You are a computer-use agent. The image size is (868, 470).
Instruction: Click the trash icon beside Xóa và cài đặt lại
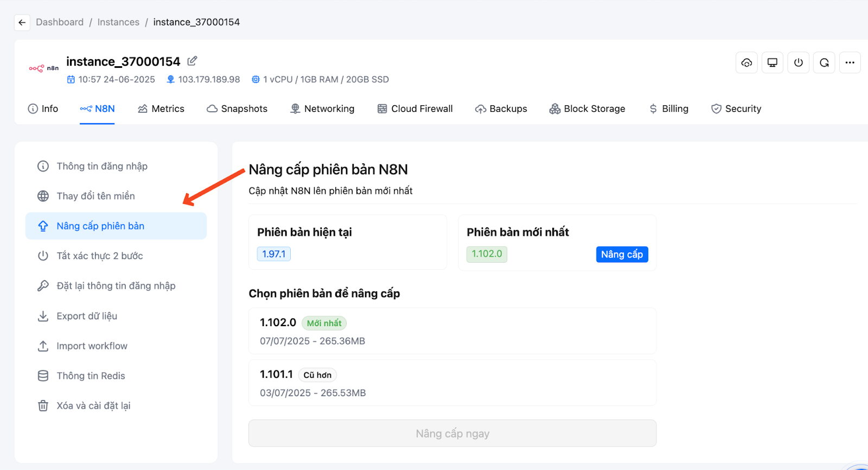(43, 405)
